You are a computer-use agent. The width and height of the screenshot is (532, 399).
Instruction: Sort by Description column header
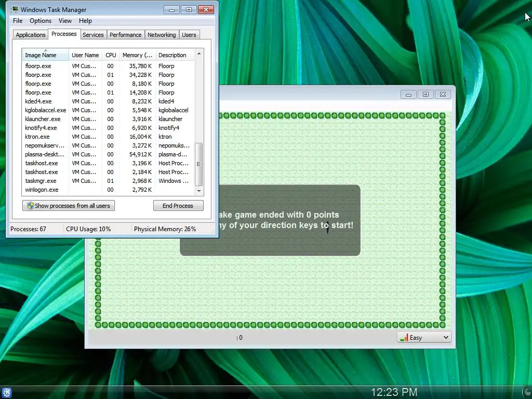[175, 55]
